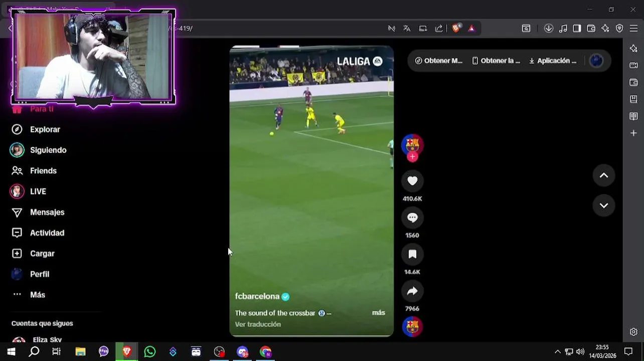Follow fcbarcelona with the red plus button
644x361 pixels.
tap(412, 156)
